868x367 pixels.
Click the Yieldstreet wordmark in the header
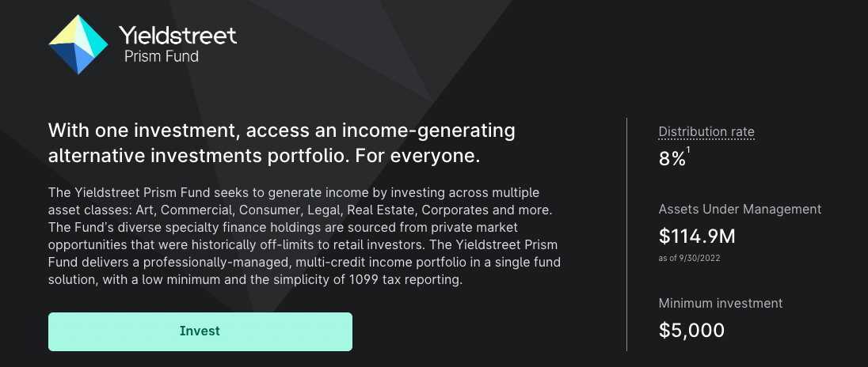click(x=177, y=35)
